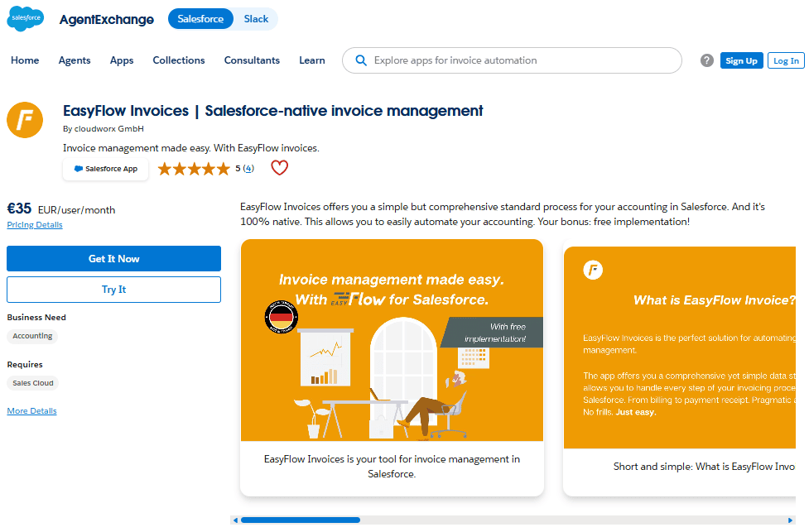The image size is (809, 532).
Task: Click the slide caption about invoice management tool
Action: [x=392, y=467]
